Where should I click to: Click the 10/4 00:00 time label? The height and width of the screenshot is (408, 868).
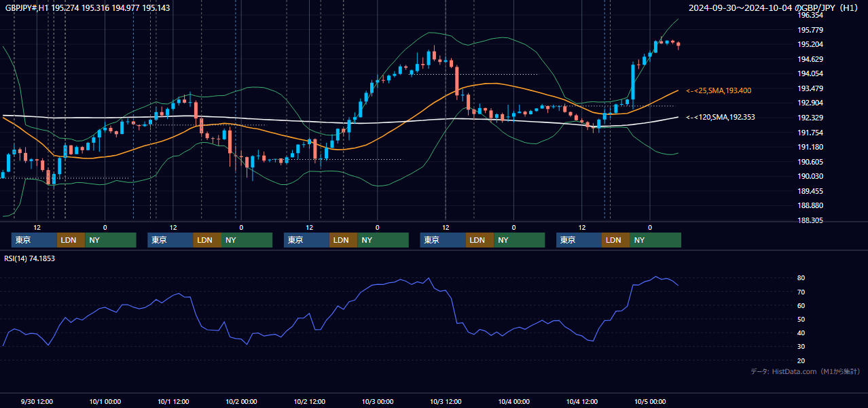pyautogui.click(x=514, y=402)
